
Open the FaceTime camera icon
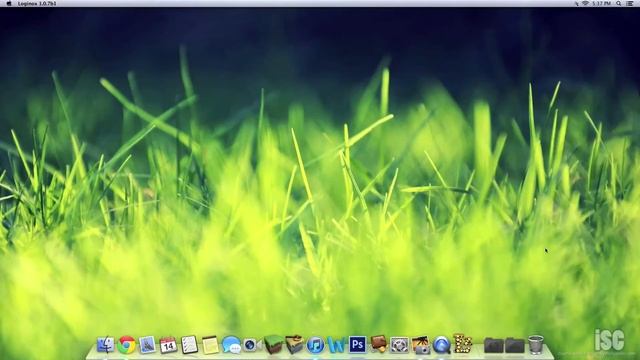252,345
